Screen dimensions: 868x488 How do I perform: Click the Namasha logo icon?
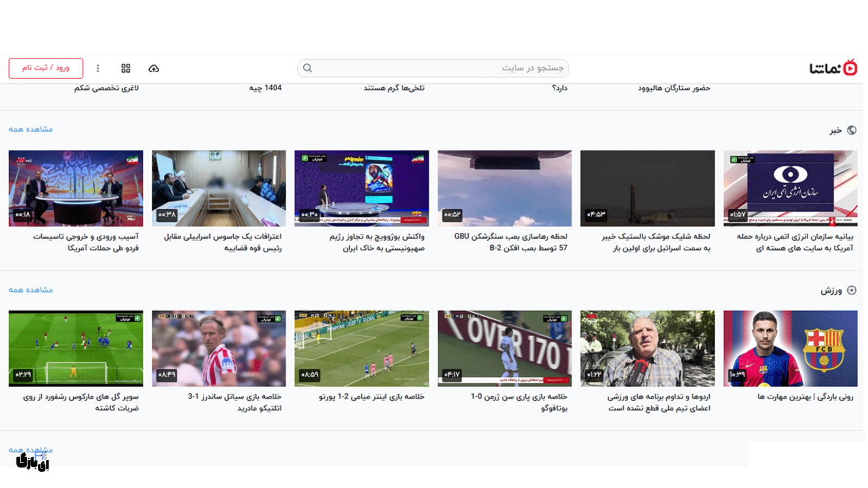tap(850, 68)
